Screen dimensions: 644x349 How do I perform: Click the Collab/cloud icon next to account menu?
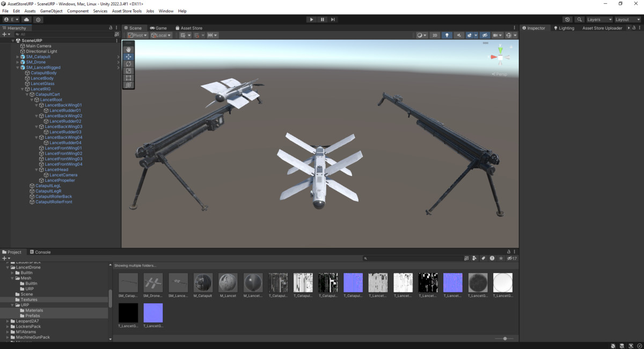(x=26, y=19)
